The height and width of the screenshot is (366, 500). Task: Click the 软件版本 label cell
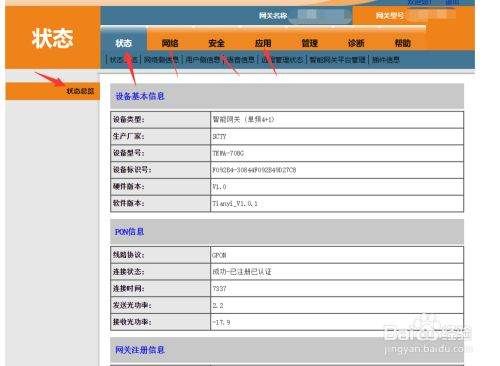160,203
